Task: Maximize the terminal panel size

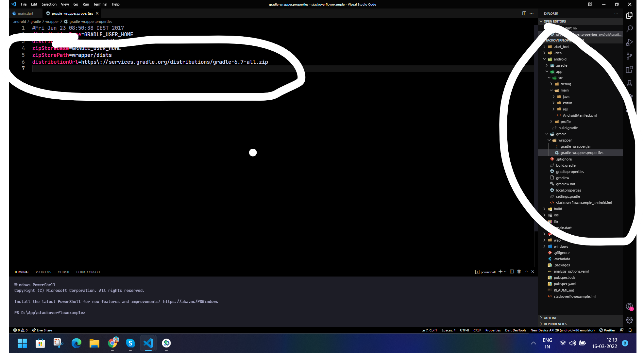Action: coord(526,272)
